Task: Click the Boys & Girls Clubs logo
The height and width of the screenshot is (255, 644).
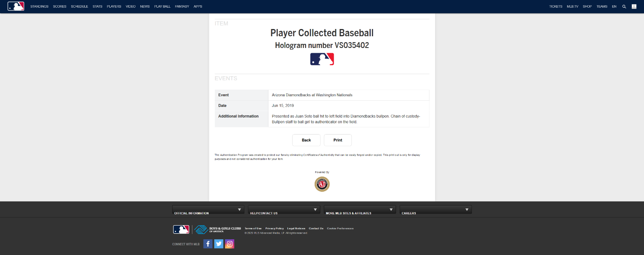Action: pos(218,230)
